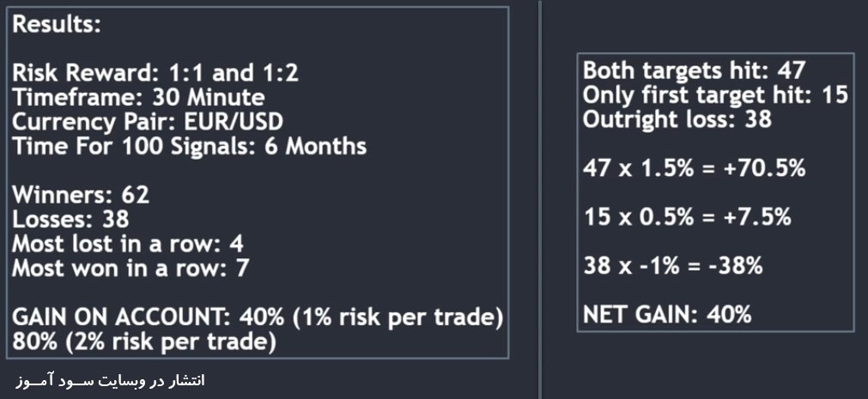This screenshot has height=399, width=868.
Task: Select the Only first target hit: 15 line
Action: 715,95
